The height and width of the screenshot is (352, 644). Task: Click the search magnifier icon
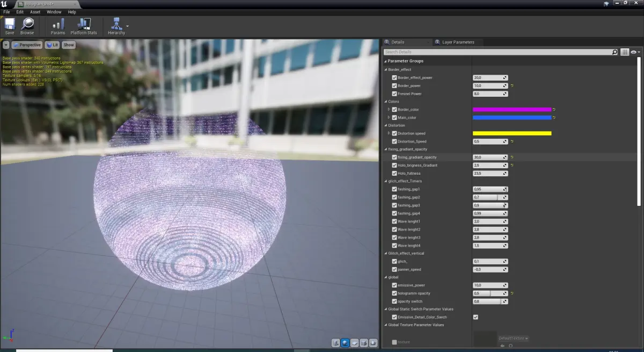coord(615,52)
